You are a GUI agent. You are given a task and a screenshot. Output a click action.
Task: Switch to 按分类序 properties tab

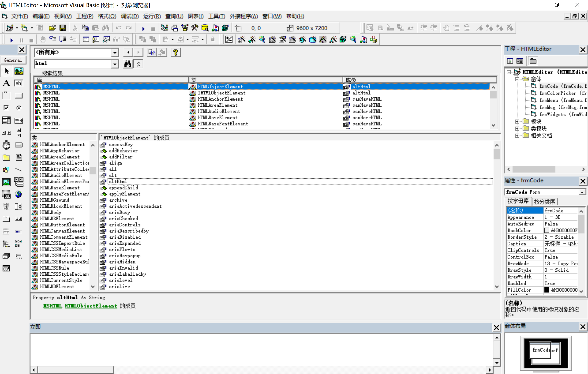(x=544, y=201)
